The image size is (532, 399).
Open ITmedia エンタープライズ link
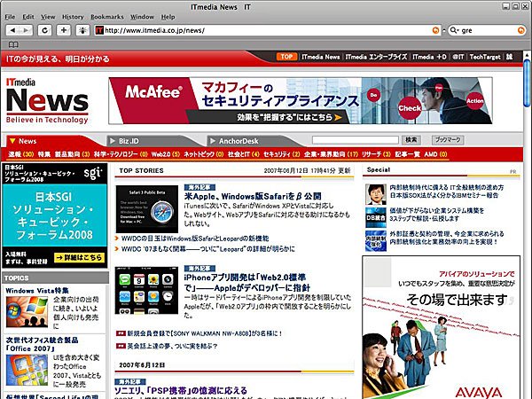376,57
